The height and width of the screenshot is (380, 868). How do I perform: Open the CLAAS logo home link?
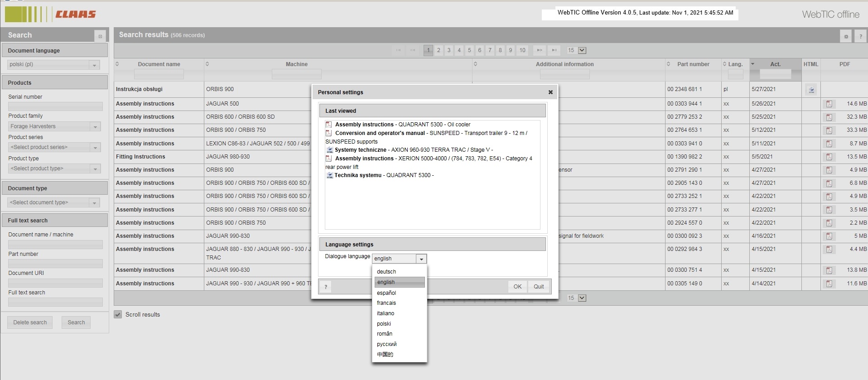point(51,14)
